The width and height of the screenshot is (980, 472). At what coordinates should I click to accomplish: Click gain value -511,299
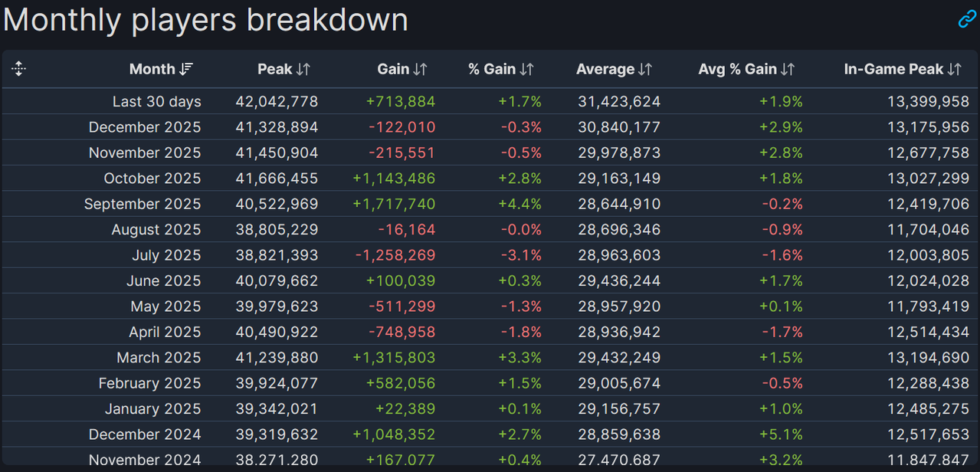(x=402, y=306)
